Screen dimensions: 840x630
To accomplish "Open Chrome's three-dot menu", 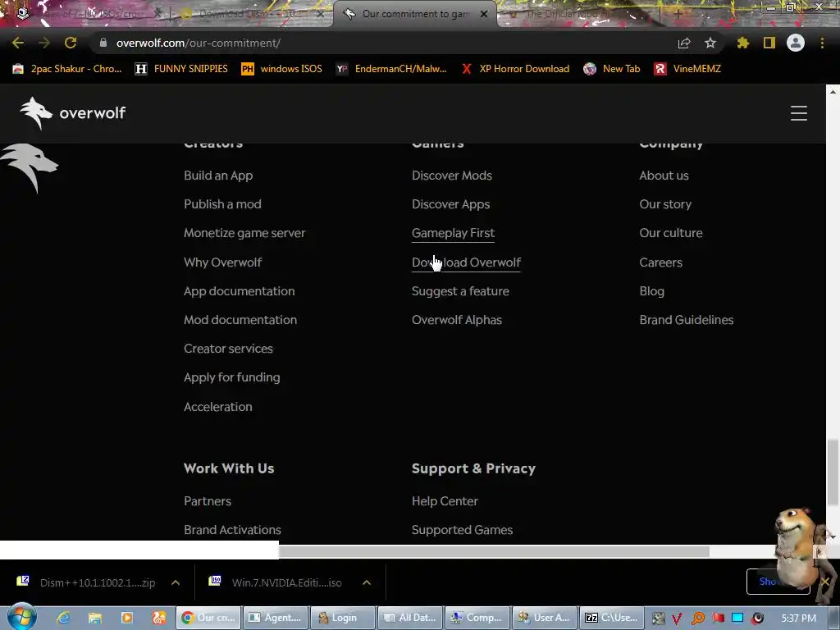I will (822, 43).
